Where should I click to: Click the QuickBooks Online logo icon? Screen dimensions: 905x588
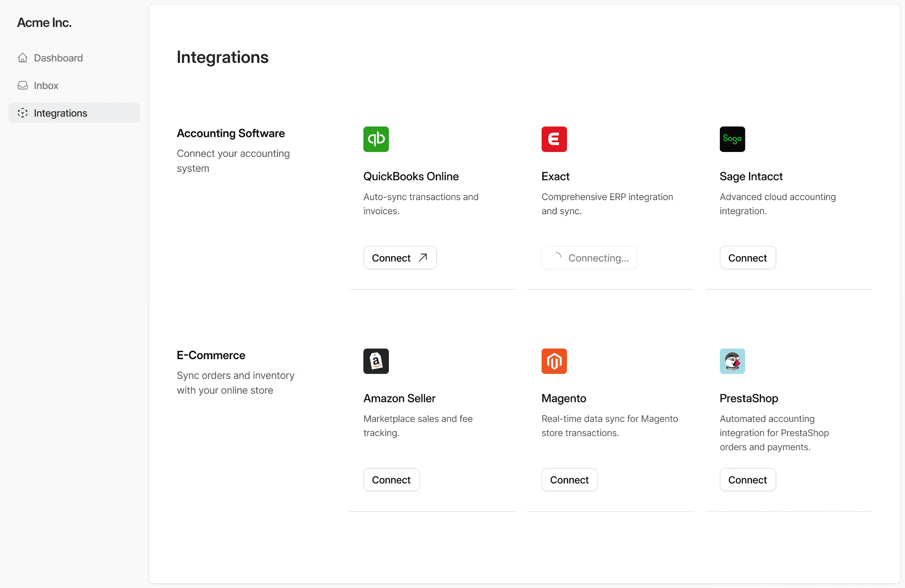coord(376,139)
